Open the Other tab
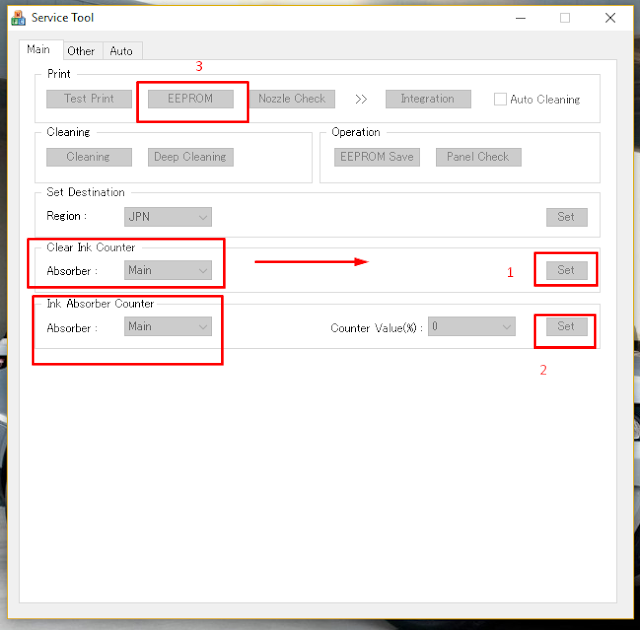640x630 pixels. coord(82,51)
